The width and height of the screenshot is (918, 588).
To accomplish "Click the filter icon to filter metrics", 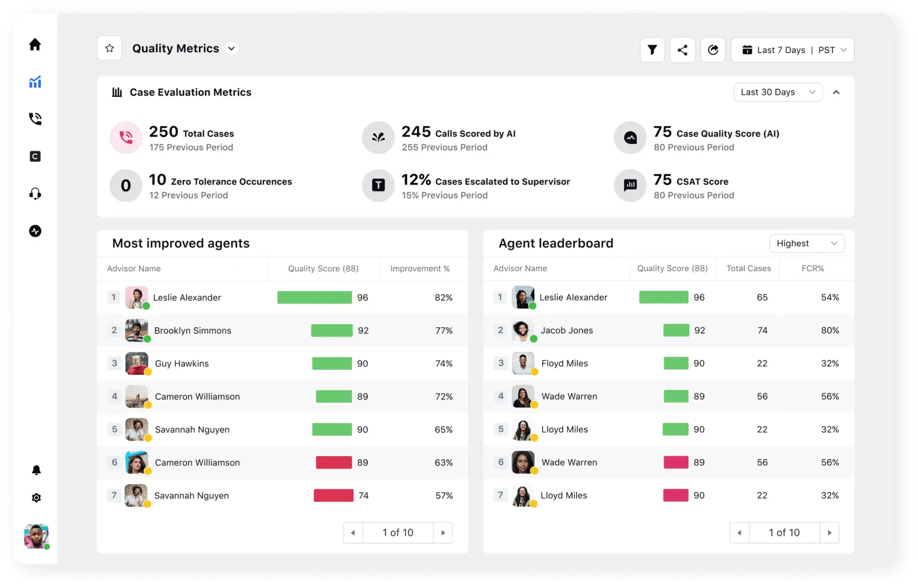I will pyautogui.click(x=651, y=50).
